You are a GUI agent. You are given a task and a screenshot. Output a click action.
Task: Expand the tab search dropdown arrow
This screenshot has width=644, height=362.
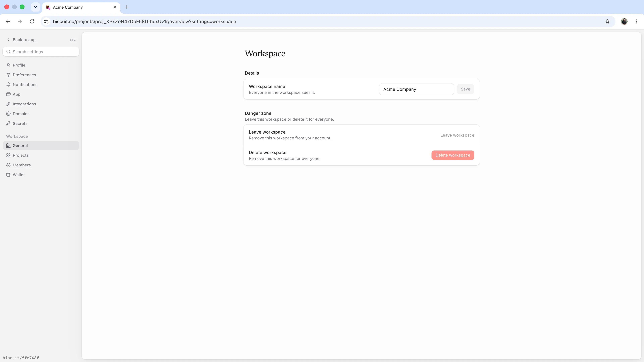36,7
